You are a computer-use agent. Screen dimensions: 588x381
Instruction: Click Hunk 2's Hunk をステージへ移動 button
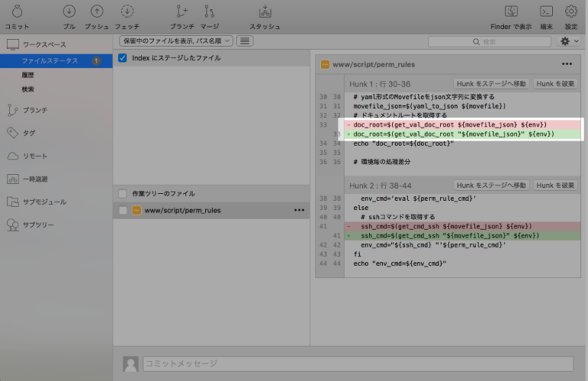(x=491, y=186)
